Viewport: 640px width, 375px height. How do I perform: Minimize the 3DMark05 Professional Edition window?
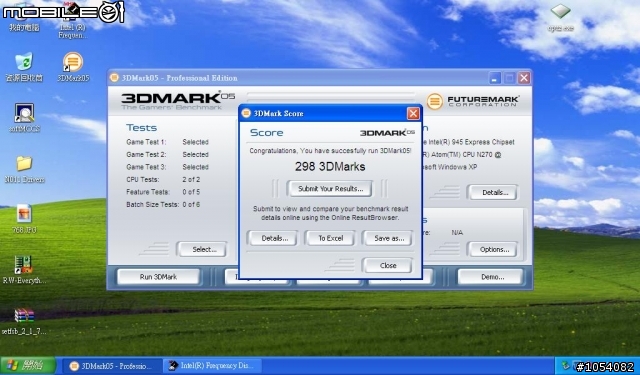[495, 78]
